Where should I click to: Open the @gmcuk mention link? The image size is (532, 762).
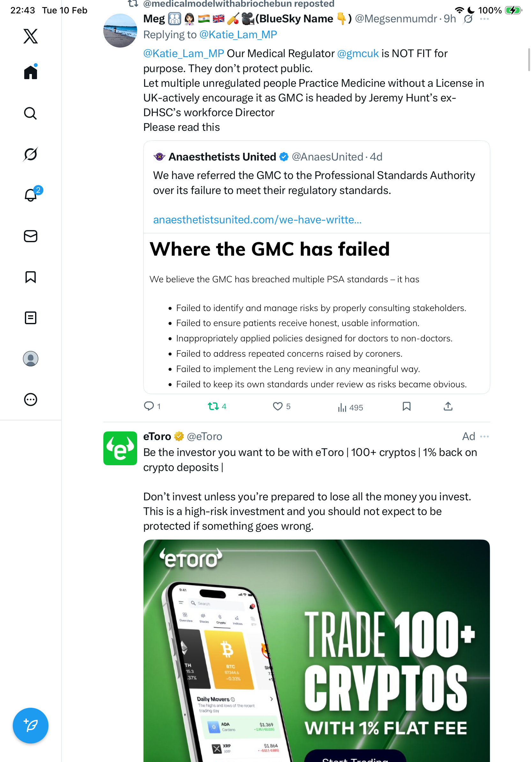[358, 53]
